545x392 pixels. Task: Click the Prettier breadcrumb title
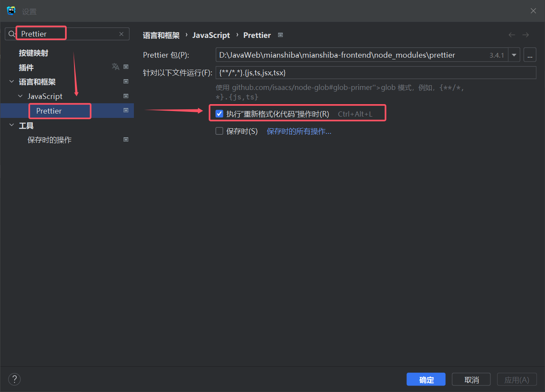coord(257,35)
